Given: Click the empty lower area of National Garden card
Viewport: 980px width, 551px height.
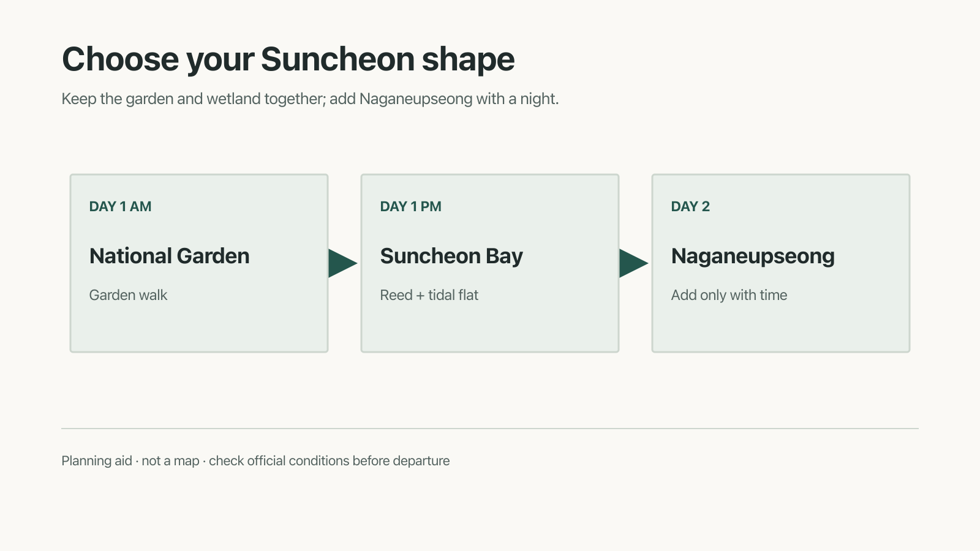Looking at the screenshot, I should 199,329.
